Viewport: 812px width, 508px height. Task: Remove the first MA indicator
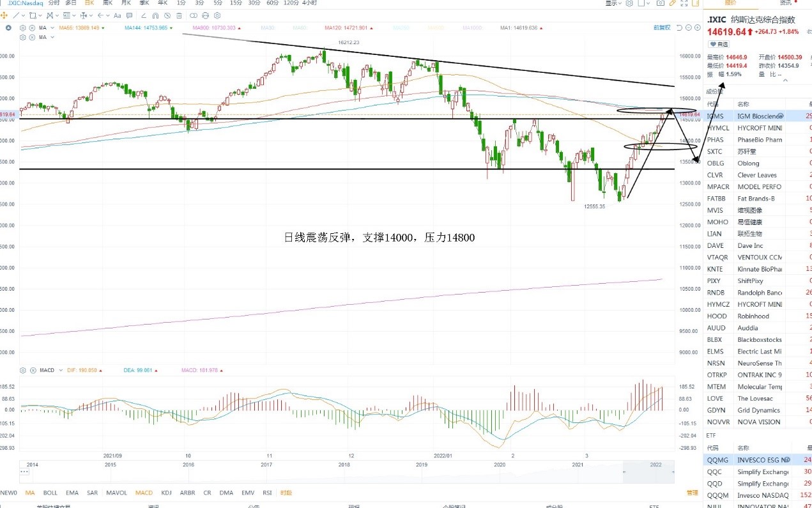[31, 28]
